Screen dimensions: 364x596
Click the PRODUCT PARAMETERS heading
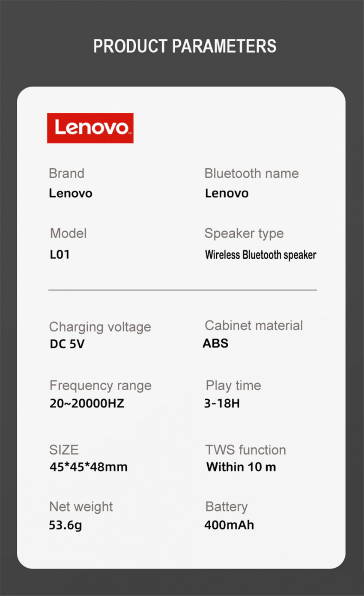[185, 46]
